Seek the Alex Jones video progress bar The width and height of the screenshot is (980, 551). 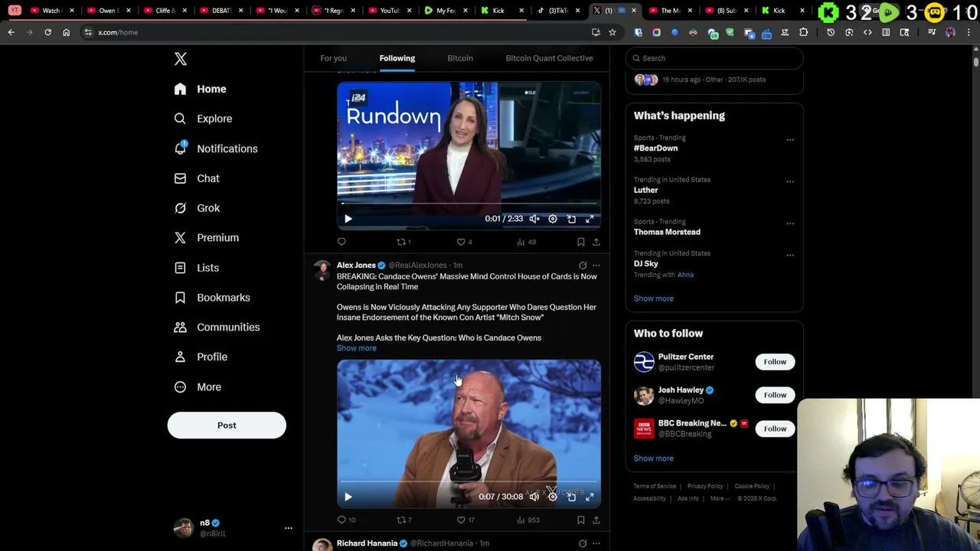pyautogui.click(x=469, y=482)
